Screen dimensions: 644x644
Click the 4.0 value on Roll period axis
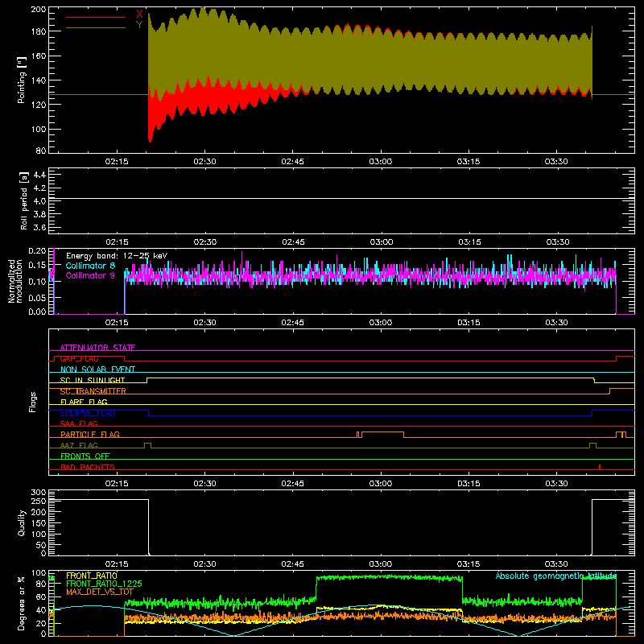pos(39,201)
